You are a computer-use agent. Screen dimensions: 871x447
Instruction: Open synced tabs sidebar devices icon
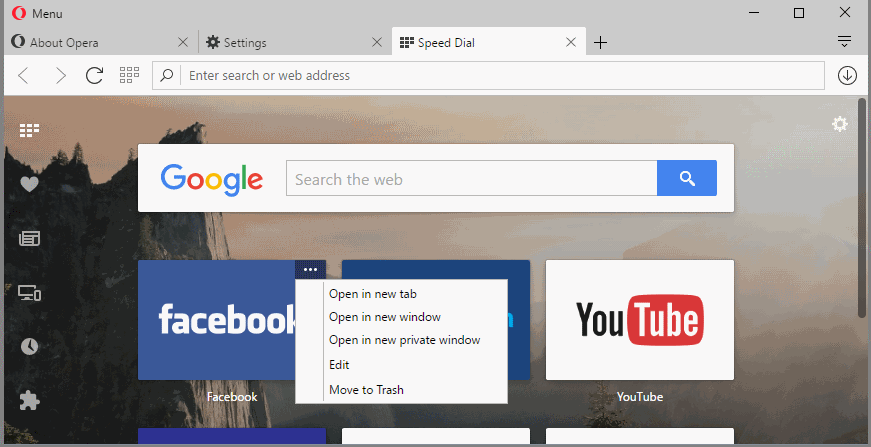pyautogui.click(x=29, y=292)
